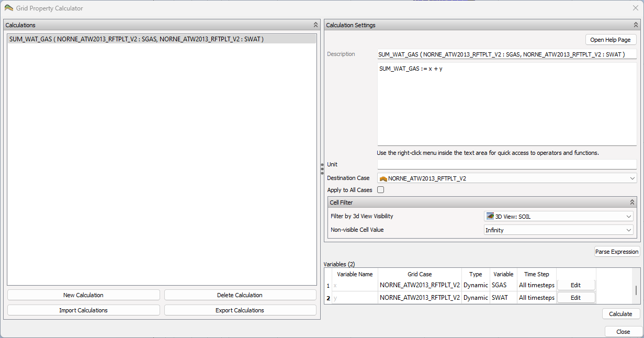Collapse the Calculations panel
Screen dimensions: 644x338
point(315,25)
